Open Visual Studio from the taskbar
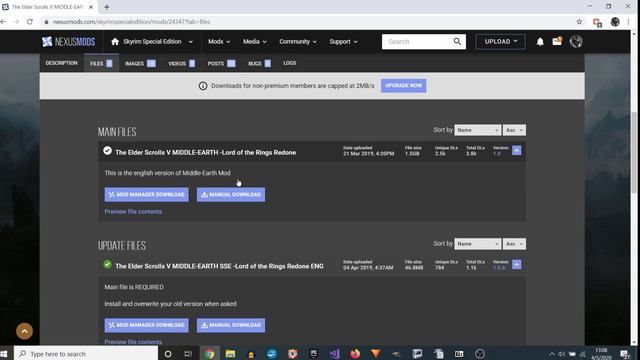 pyautogui.click(x=334, y=353)
